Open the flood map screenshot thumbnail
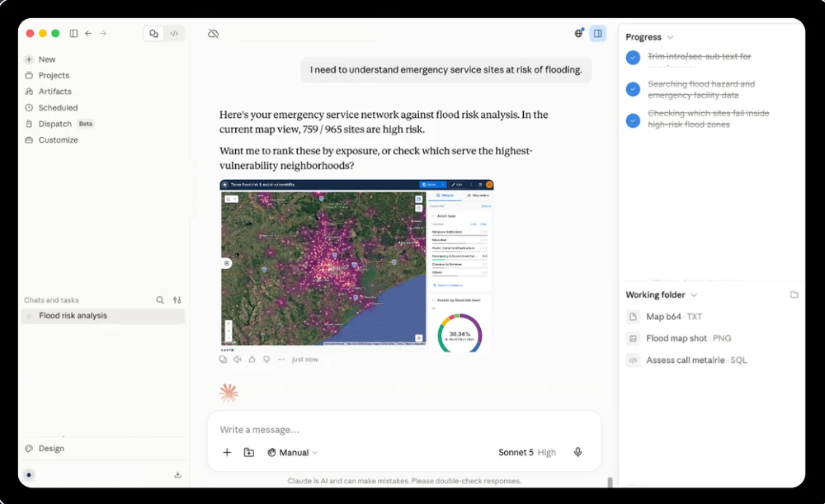The height and width of the screenshot is (504, 825). (x=356, y=266)
